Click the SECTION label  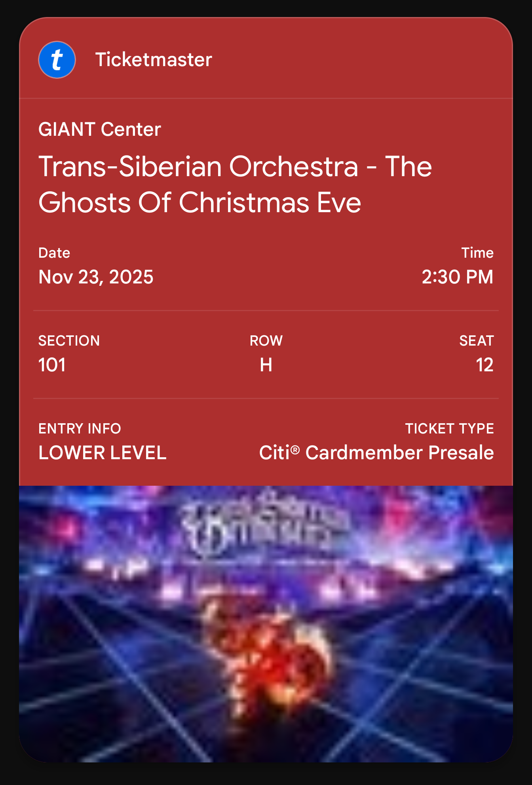(x=69, y=341)
